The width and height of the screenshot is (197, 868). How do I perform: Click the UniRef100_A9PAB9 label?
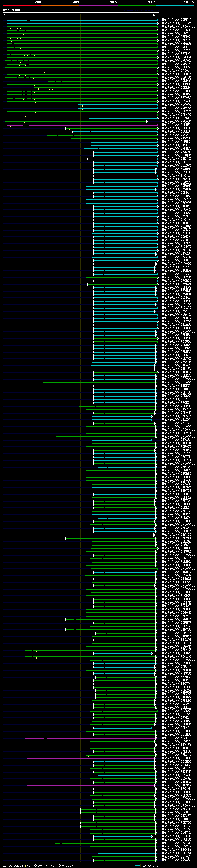[x=177, y=43]
